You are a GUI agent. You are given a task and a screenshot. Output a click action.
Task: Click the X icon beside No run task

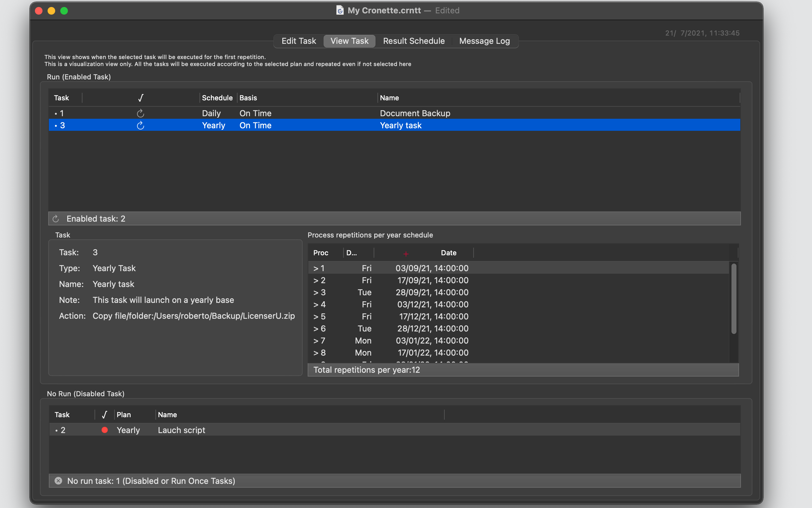tap(58, 481)
